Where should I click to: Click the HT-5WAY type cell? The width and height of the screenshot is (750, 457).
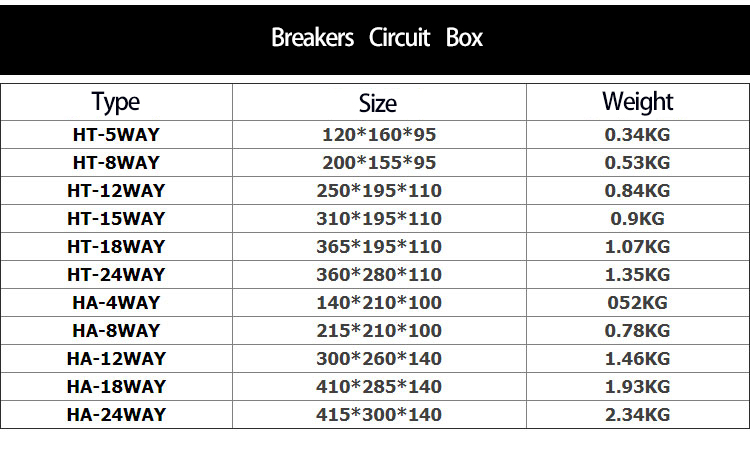pos(116,134)
